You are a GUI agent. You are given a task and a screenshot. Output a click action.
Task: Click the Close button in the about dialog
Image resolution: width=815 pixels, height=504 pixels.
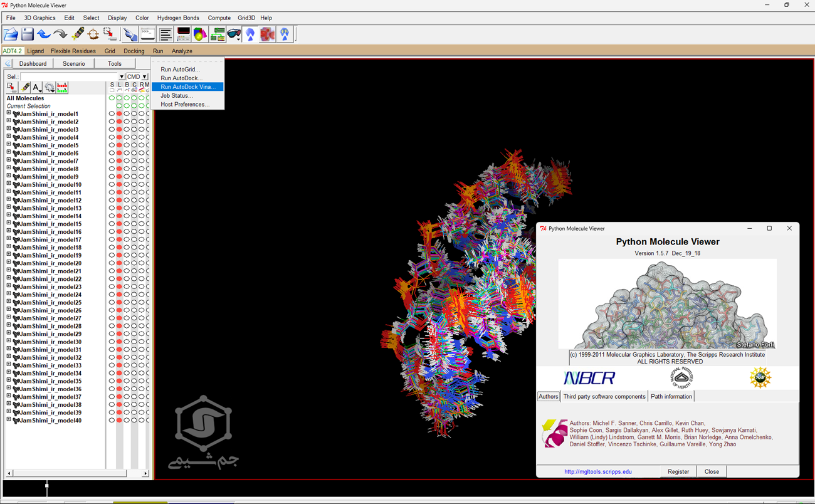tap(712, 471)
